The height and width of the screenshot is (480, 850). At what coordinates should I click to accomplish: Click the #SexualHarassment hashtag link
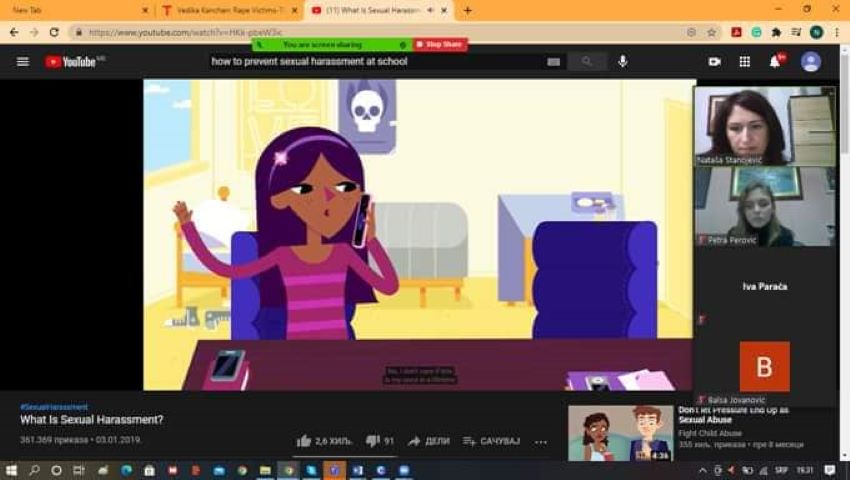click(x=54, y=407)
